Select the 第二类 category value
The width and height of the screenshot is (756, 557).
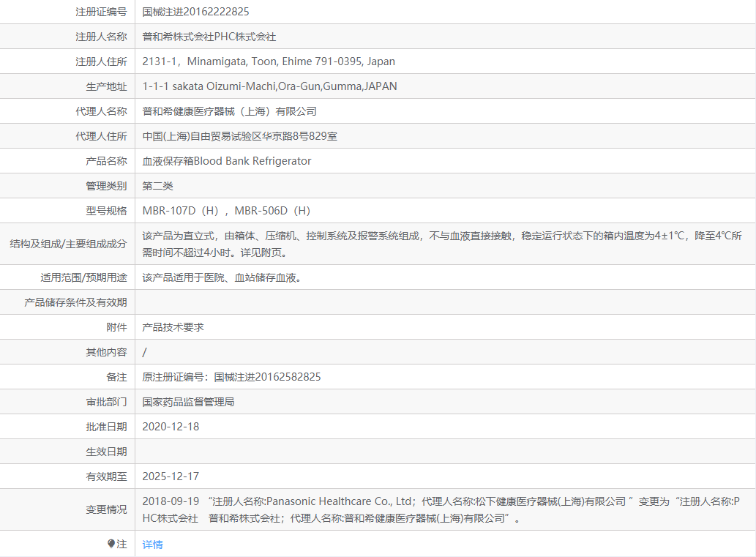157,186
